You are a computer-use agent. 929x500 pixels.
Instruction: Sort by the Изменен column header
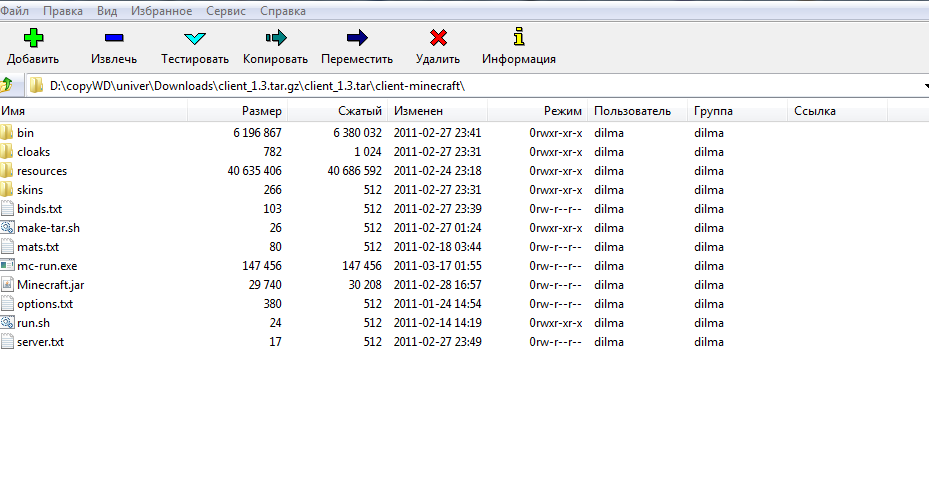438,111
